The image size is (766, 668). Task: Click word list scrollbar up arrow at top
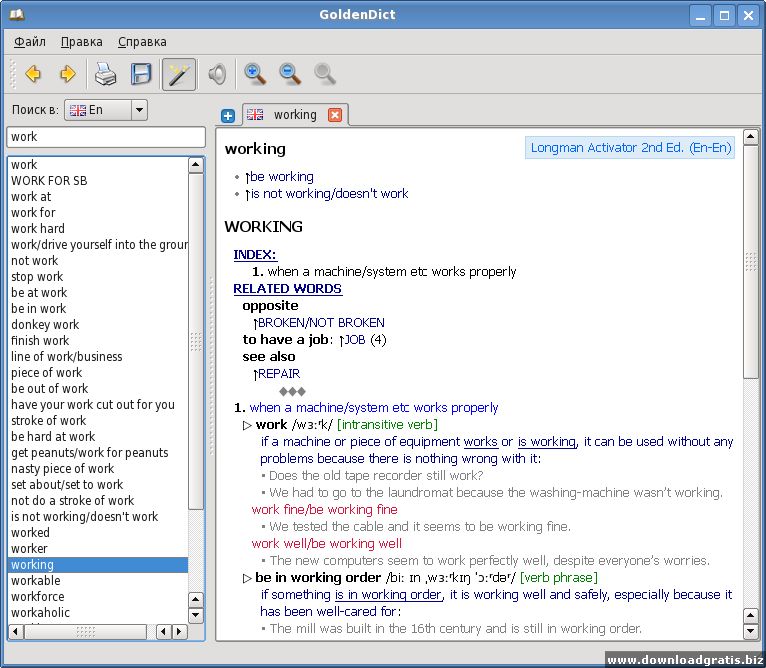pos(195,165)
